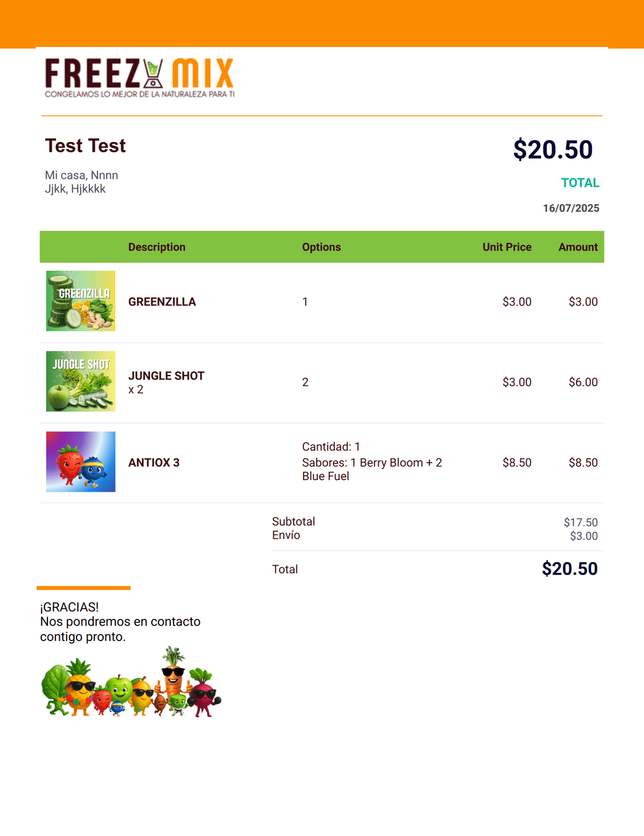Screen dimensions: 644x836
Task: Click the Antiox 3 product image
Action: point(81,461)
